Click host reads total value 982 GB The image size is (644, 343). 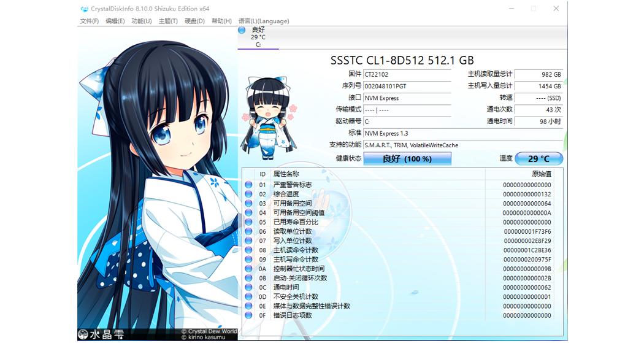[x=539, y=74]
